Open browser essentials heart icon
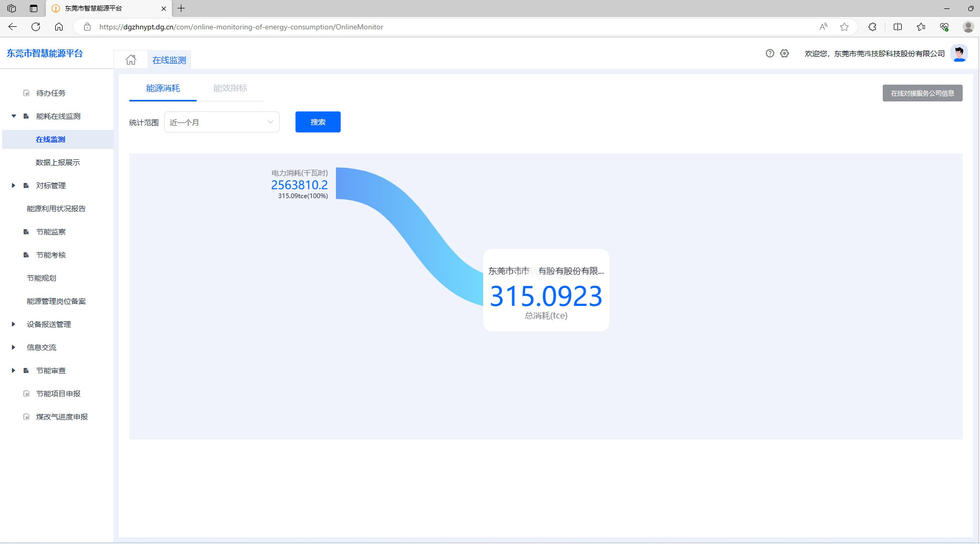980x544 pixels. (944, 27)
